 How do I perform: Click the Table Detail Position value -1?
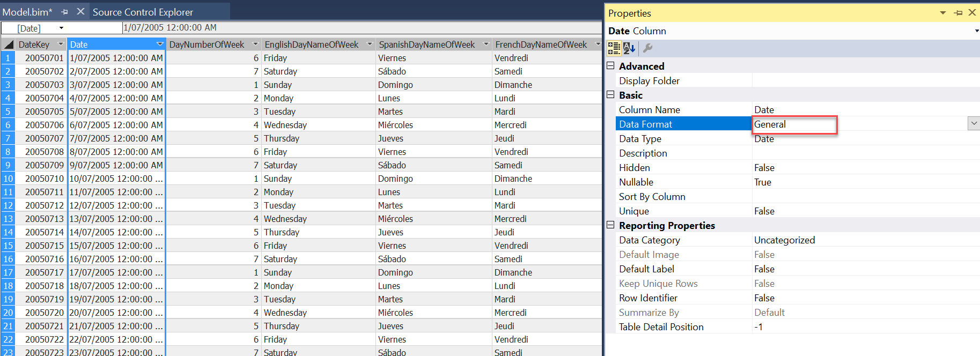(758, 327)
